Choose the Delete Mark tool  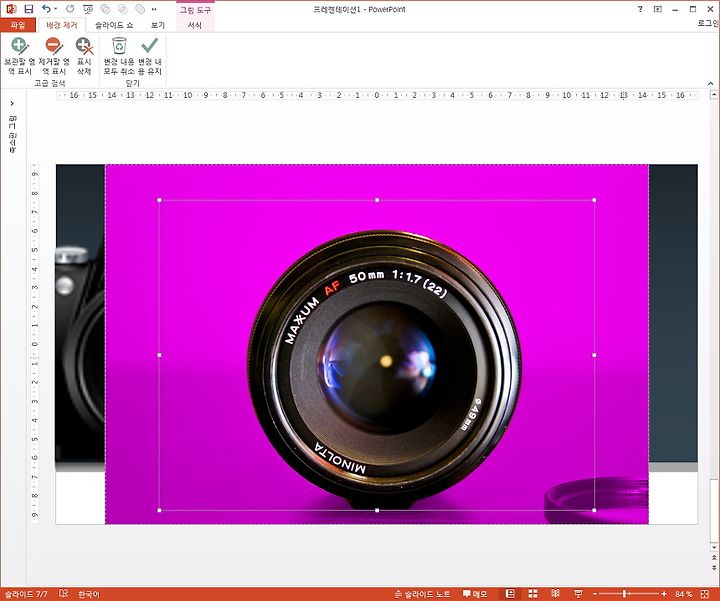pos(84,56)
